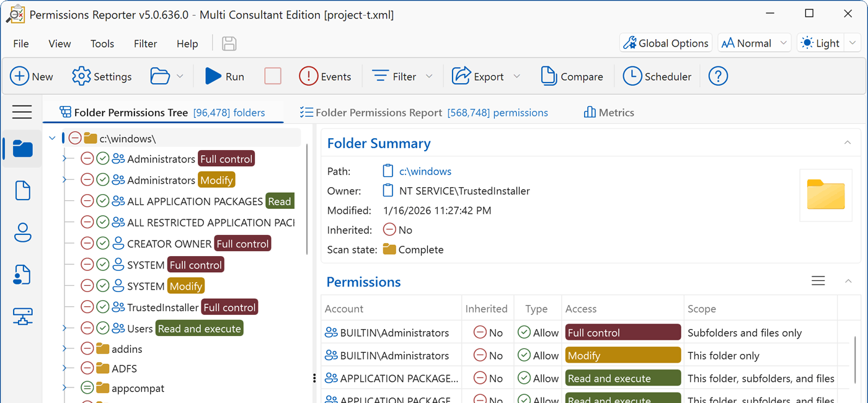The height and width of the screenshot is (403, 868).
Task: Open the c:\windows path link
Action: click(x=425, y=171)
